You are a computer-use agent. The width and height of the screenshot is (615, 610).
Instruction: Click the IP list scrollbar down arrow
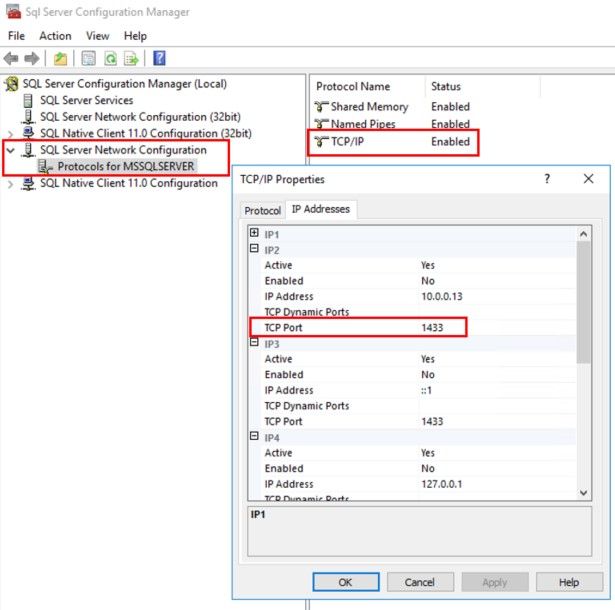tap(584, 493)
